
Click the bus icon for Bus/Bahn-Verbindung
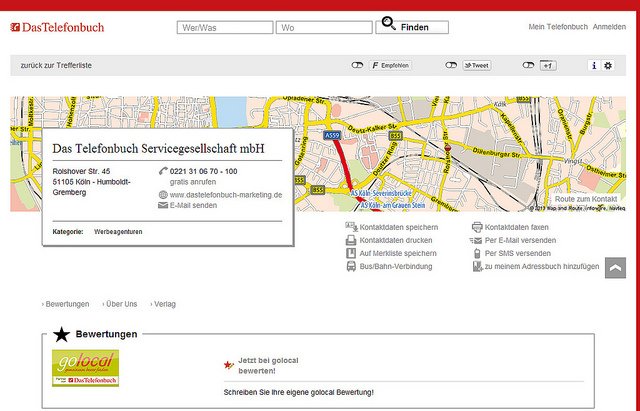point(351,267)
